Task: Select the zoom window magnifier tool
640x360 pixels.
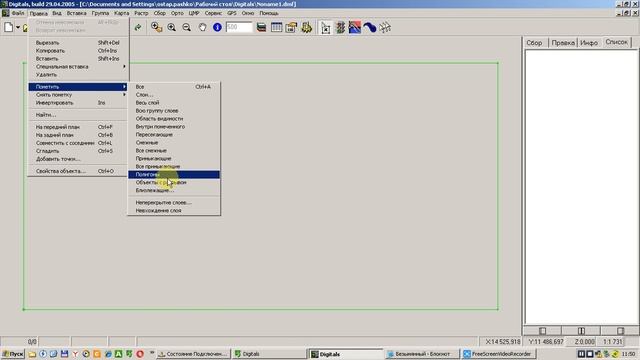Action: 156,27
